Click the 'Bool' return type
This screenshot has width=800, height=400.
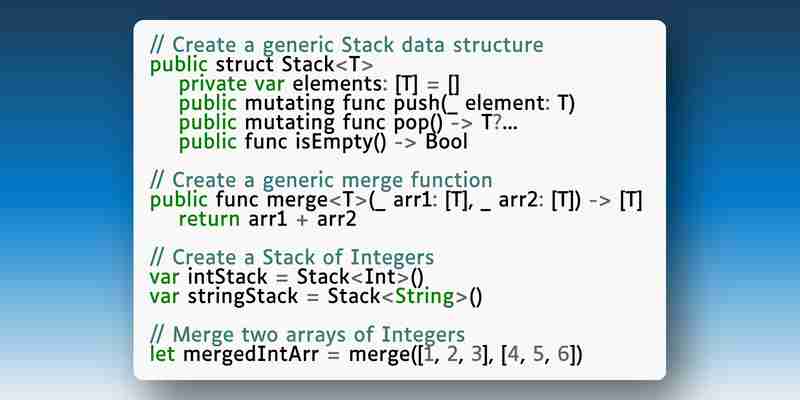tap(446, 142)
